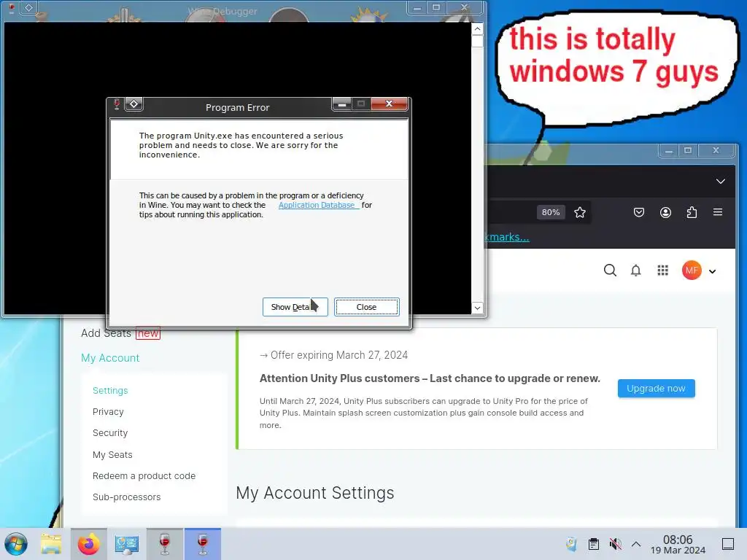
Task: Open the Unity apps grid icon
Action: point(662,271)
